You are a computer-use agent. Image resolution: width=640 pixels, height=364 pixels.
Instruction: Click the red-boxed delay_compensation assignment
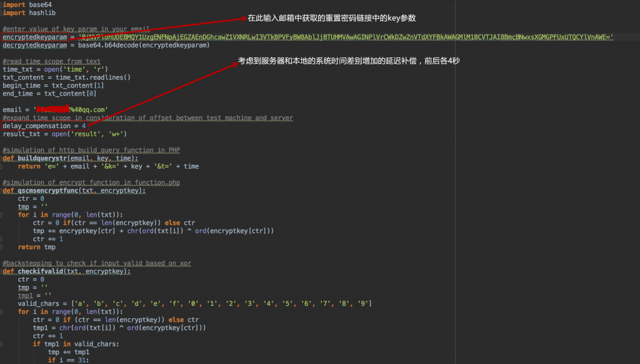pyautogui.click(x=44, y=126)
